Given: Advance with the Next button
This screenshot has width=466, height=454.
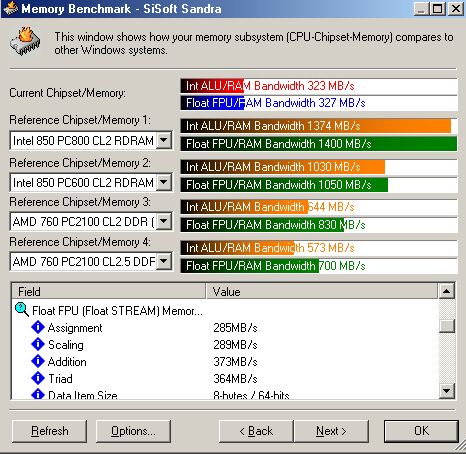Looking at the screenshot, I should pos(331,431).
